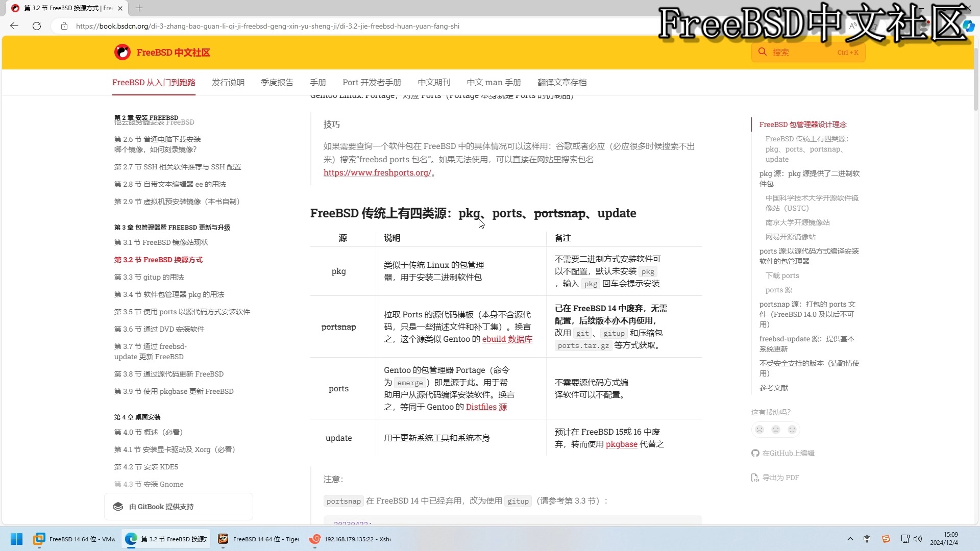Click the browser back arrow

(x=14, y=26)
